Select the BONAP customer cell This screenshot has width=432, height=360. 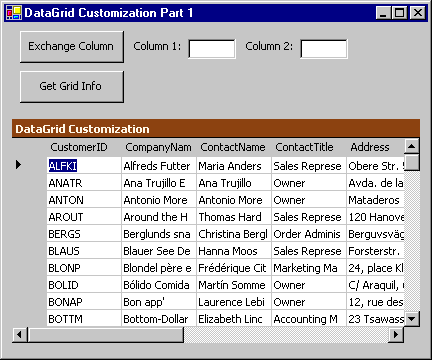[x=84, y=301]
